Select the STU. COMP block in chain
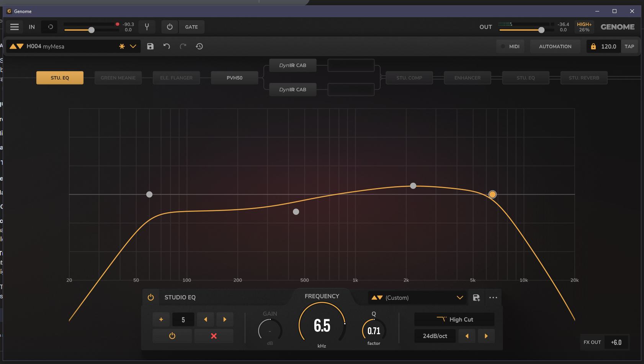644x364 pixels. pyautogui.click(x=409, y=78)
